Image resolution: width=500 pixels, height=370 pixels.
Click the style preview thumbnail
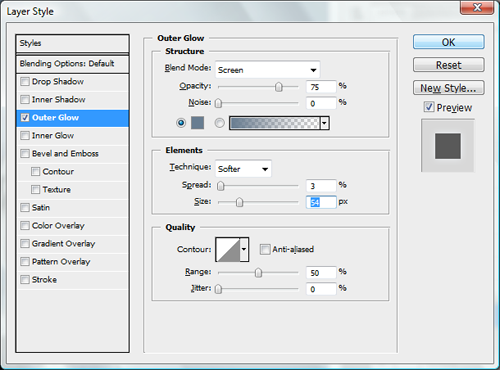click(448, 146)
